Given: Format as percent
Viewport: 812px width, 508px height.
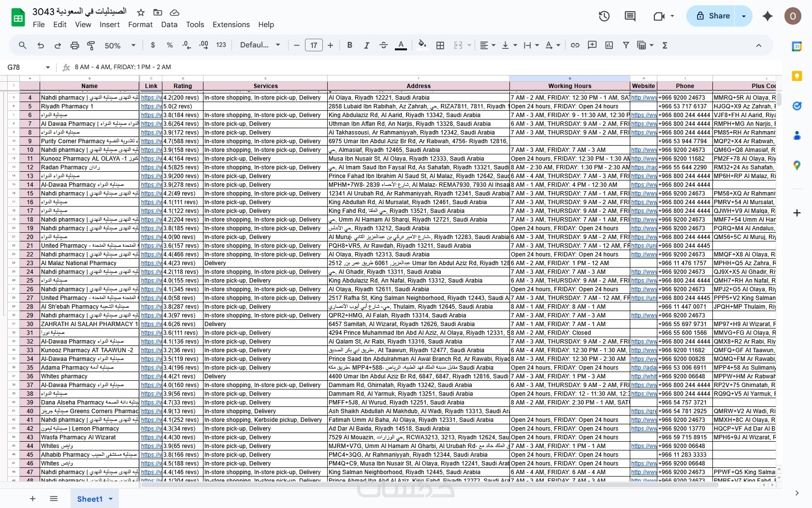Looking at the screenshot, I should coord(170,45).
